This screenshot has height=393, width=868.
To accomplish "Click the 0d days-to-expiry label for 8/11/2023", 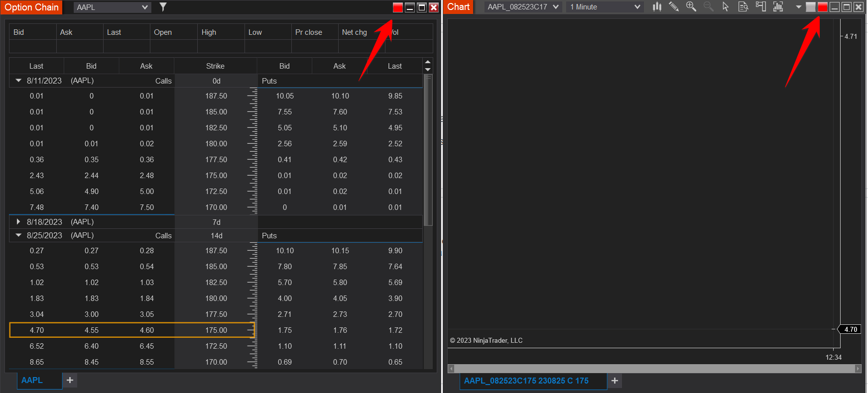I will pos(217,81).
